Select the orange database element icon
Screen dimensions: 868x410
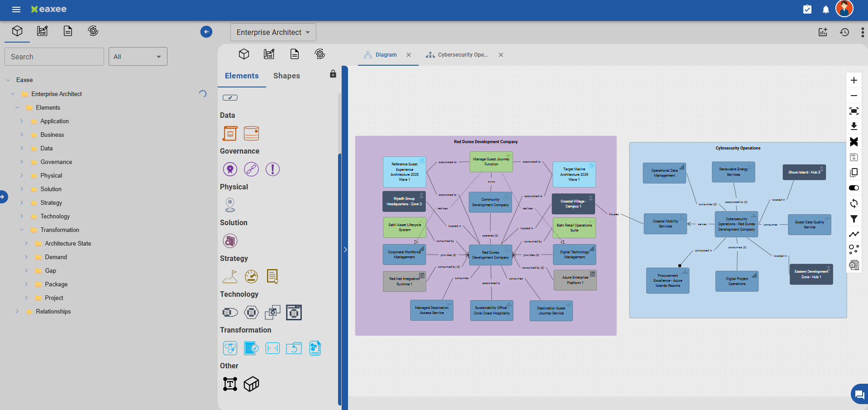251,133
